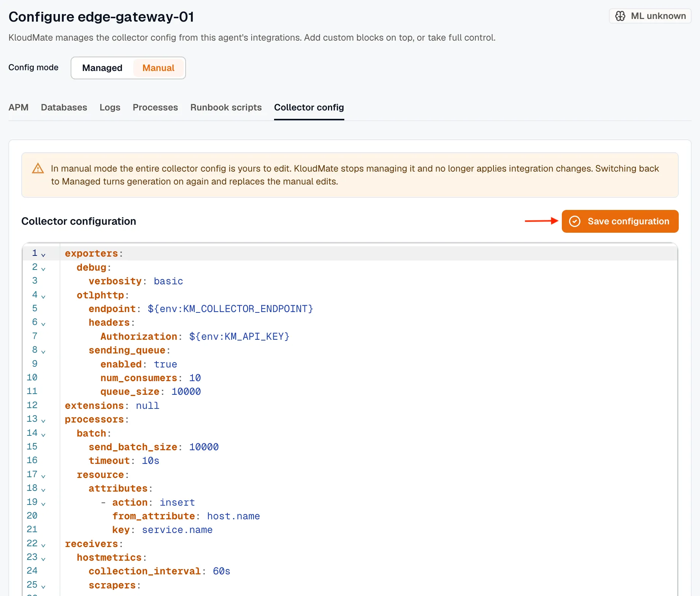Click the 'null' value after extensions
700x596 pixels.
(x=148, y=405)
